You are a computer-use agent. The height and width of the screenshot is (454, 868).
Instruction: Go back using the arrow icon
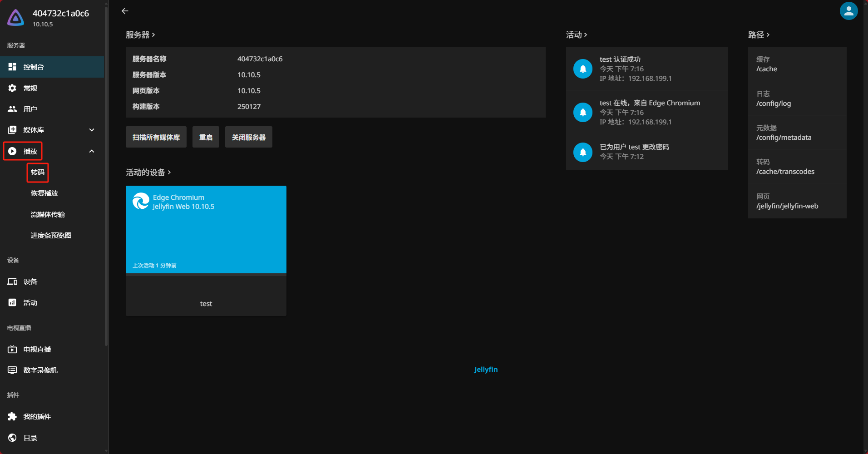pyautogui.click(x=125, y=11)
